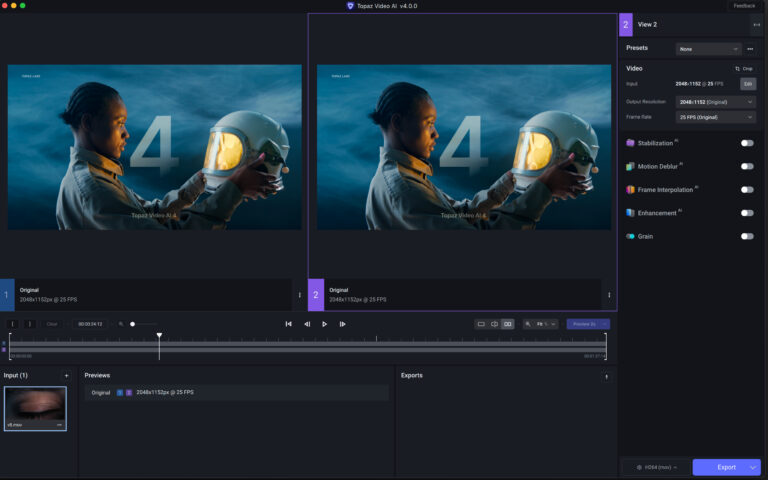Open the View 2 panel more options
The image size is (768, 480).
(757, 24)
